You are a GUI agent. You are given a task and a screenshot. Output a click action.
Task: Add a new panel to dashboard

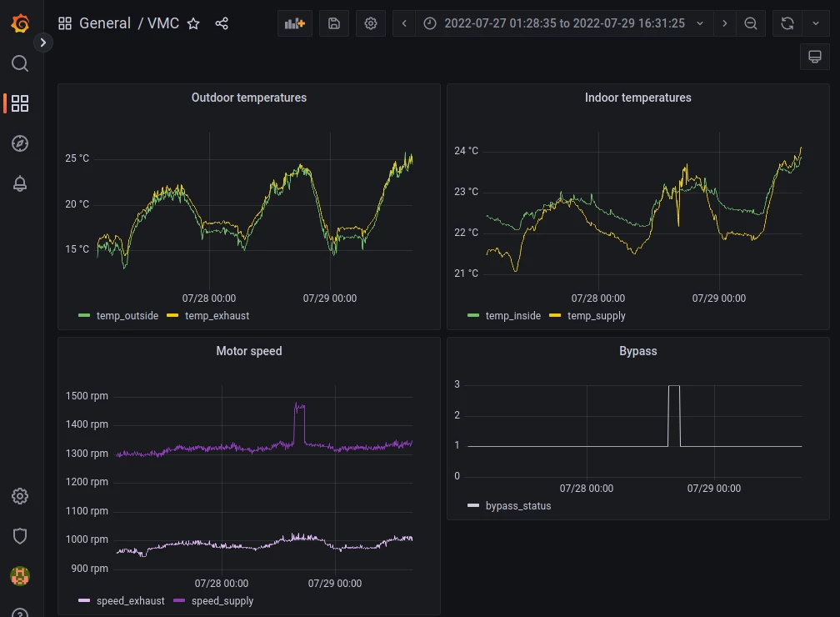[x=295, y=23]
